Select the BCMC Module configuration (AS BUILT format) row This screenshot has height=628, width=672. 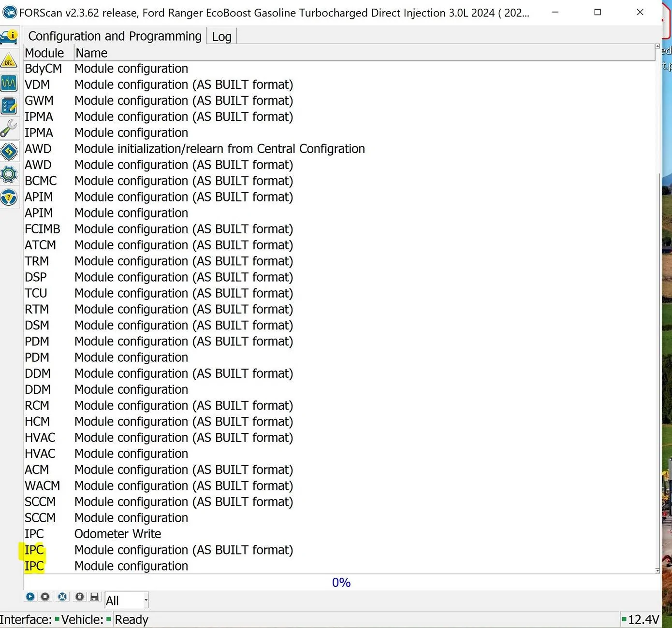point(338,181)
